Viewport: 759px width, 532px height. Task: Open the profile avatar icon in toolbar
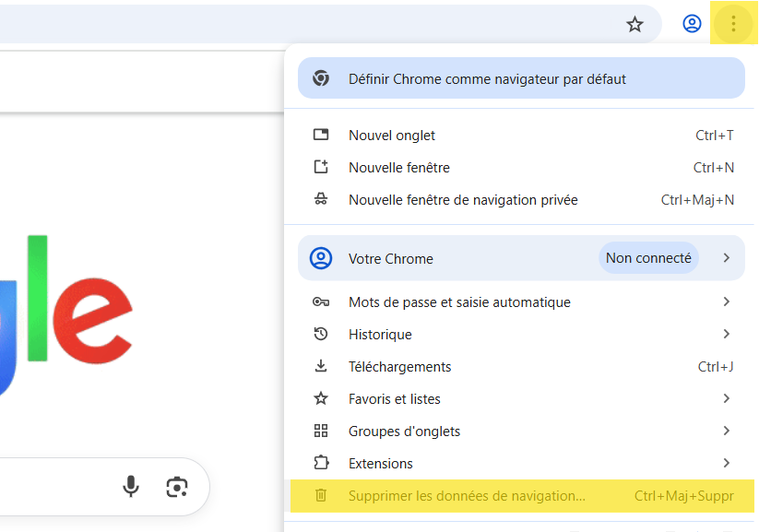point(692,24)
